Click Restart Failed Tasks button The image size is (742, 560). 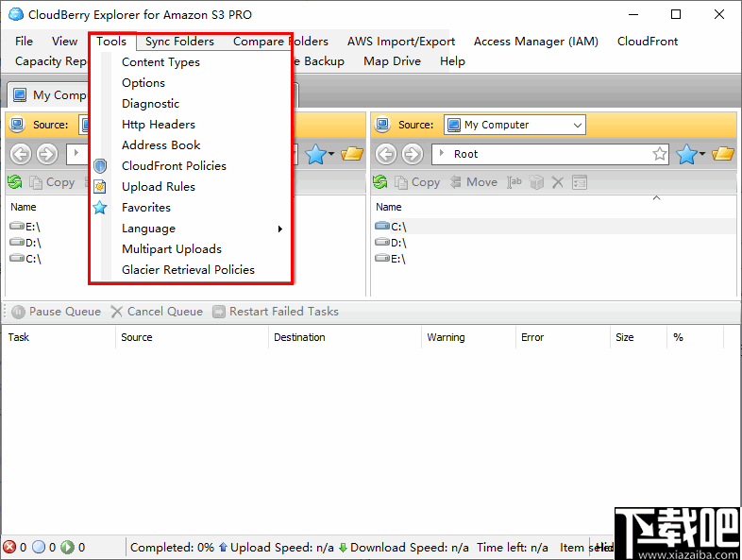pos(276,312)
